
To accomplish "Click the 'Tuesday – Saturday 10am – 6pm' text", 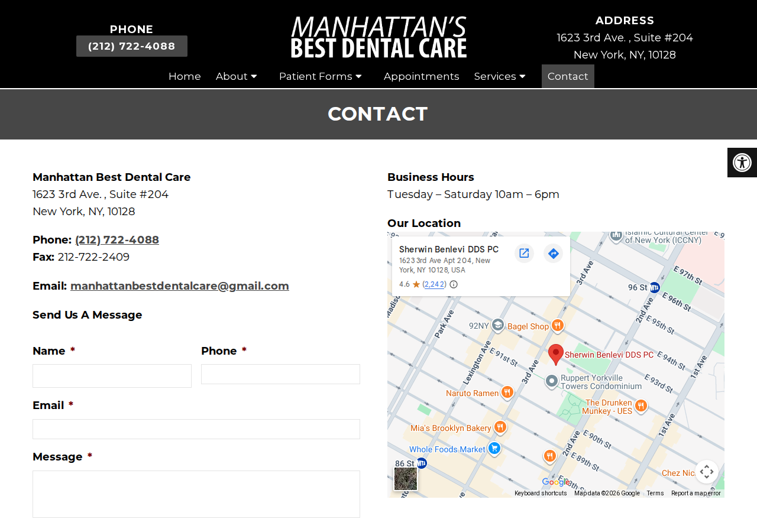I will click(473, 194).
